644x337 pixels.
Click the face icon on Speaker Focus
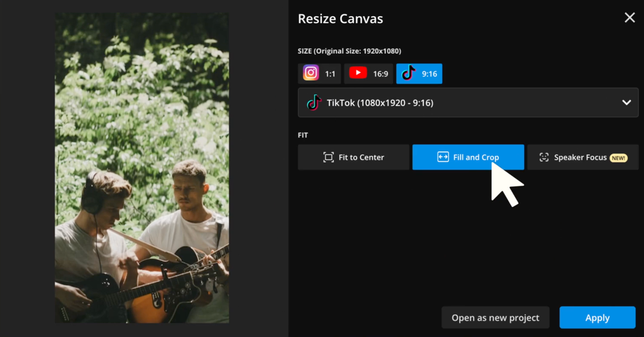click(544, 157)
